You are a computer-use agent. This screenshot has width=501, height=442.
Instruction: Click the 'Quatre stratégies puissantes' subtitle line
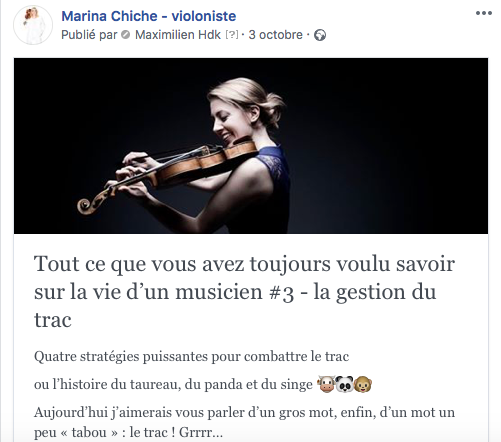tap(191, 356)
